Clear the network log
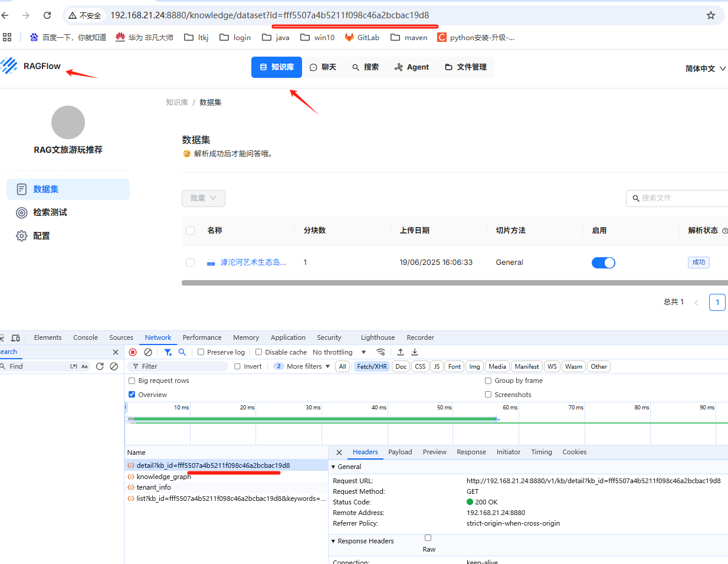This screenshot has height=564, width=728. pyautogui.click(x=148, y=352)
